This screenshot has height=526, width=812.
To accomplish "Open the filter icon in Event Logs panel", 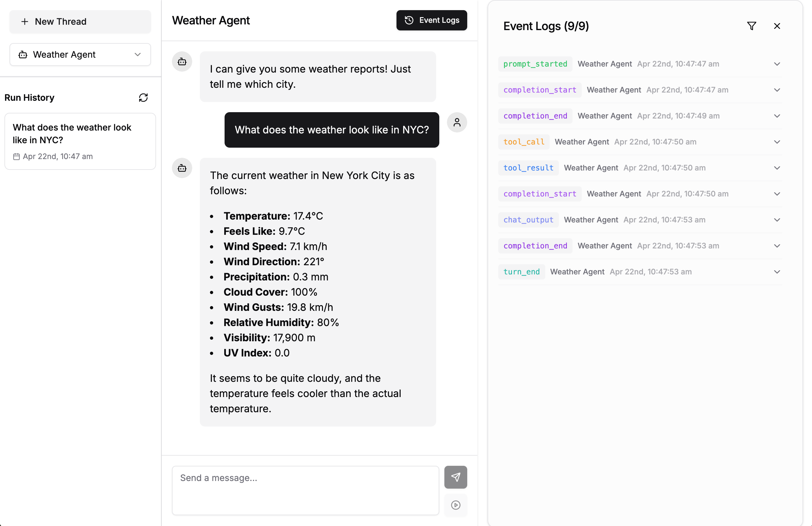I will (752, 26).
